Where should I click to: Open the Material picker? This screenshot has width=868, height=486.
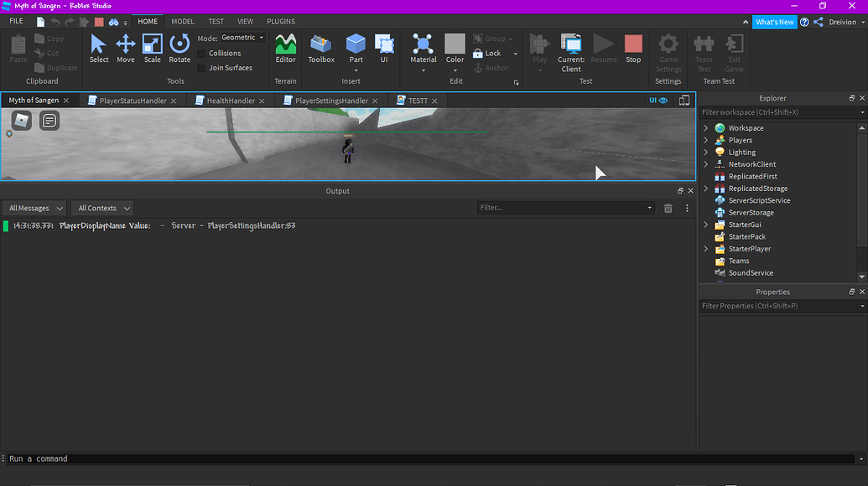pyautogui.click(x=423, y=49)
